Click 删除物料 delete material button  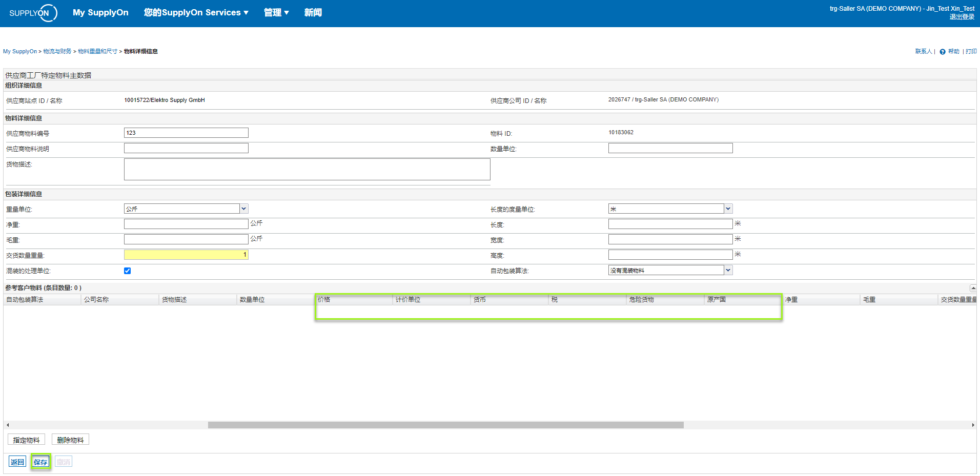[x=70, y=440]
